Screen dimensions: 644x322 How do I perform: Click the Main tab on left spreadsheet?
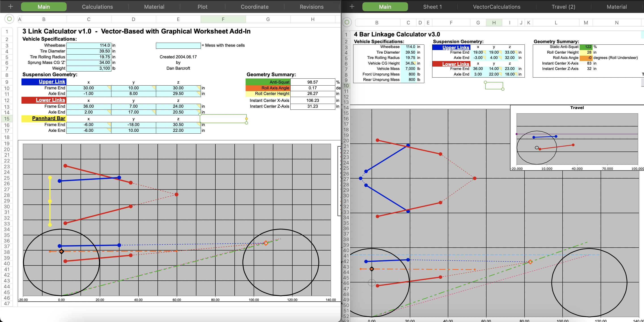point(43,7)
